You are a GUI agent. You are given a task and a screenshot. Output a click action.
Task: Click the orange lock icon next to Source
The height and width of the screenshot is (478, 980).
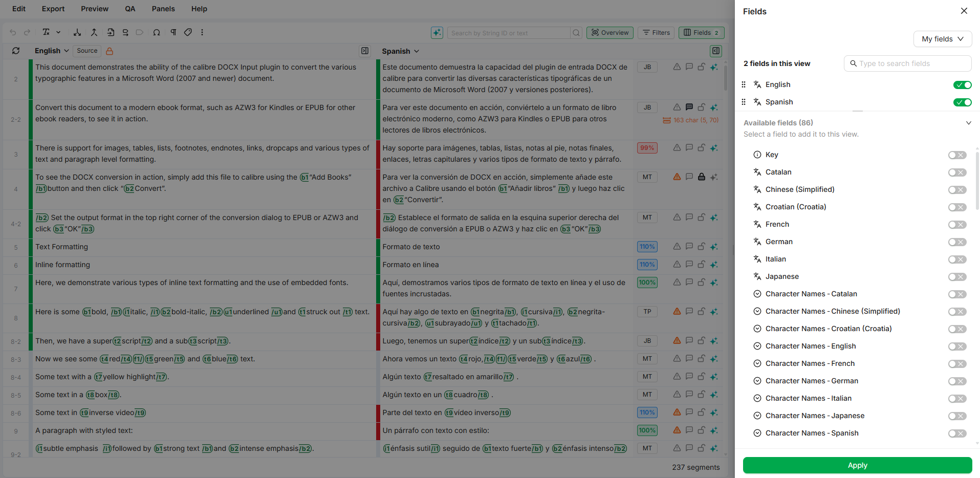(110, 51)
